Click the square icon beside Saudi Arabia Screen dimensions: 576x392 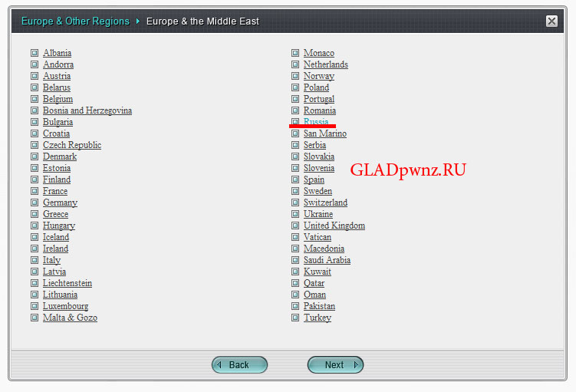click(295, 260)
